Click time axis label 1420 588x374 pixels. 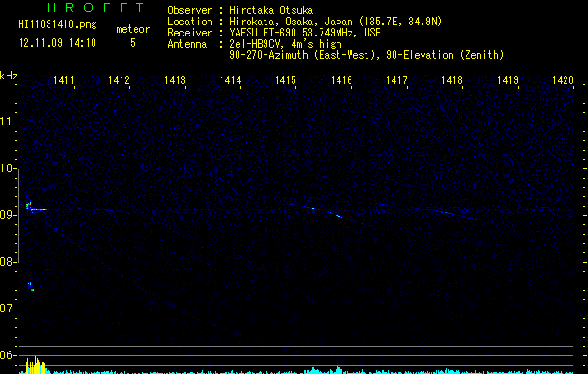pyautogui.click(x=564, y=80)
